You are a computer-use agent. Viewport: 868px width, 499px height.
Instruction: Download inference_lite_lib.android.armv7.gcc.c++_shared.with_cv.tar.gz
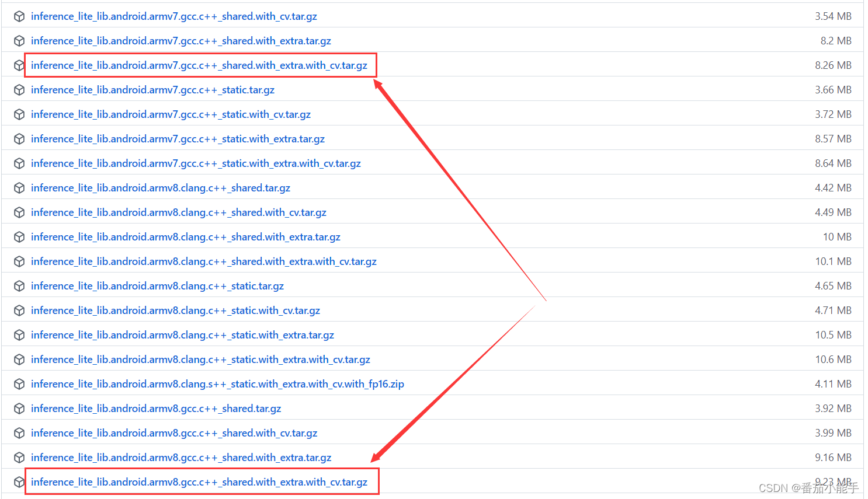pyautogui.click(x=175, y=16)
